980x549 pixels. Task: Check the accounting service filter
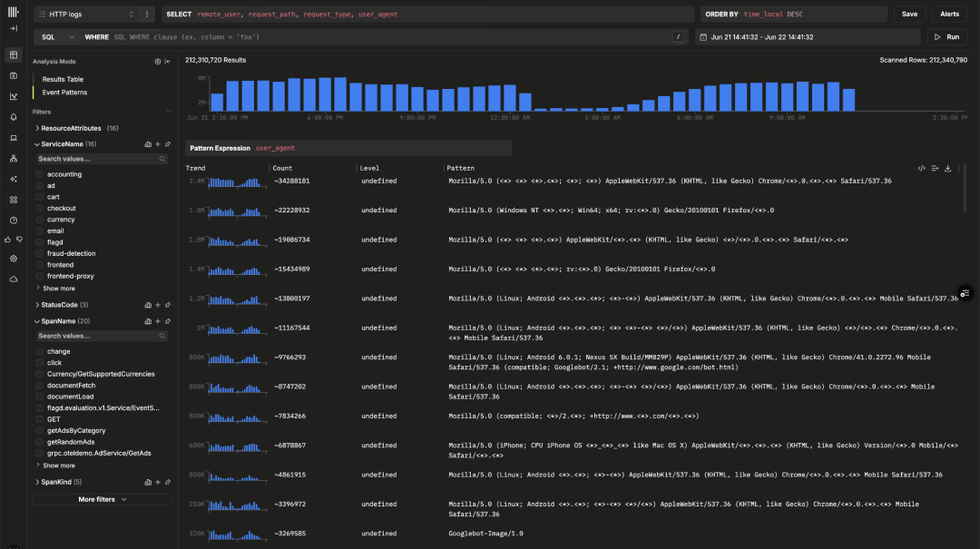coord(40,174)
